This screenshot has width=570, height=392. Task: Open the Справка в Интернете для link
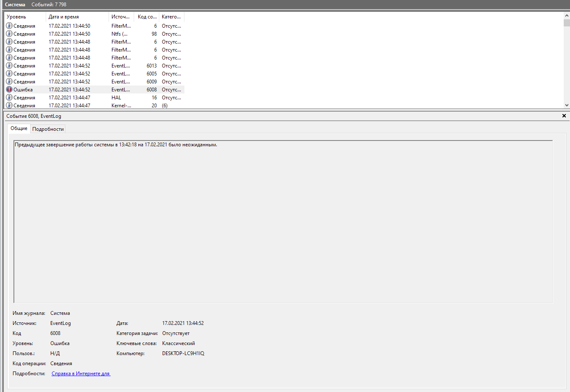81,374
